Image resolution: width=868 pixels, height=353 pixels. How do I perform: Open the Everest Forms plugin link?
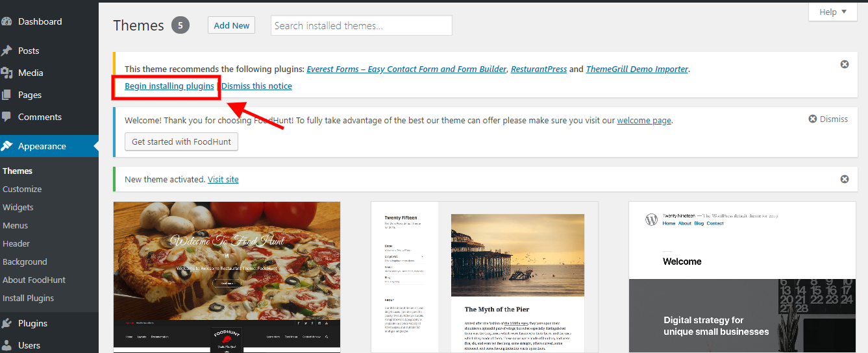[407, 69]
